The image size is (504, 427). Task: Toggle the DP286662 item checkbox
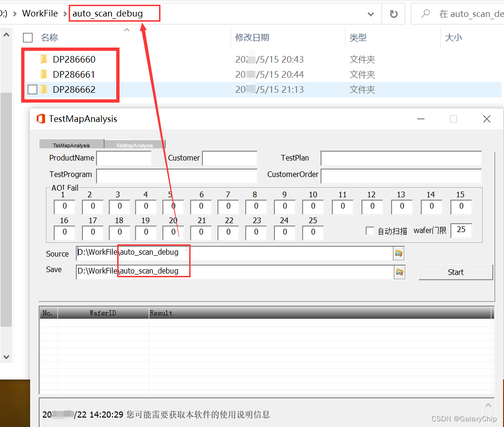(x=32, y=89)
